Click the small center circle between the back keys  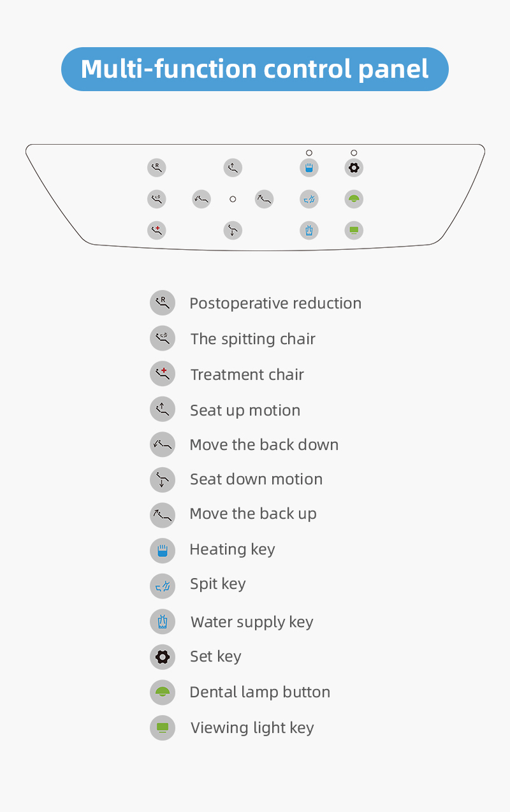(x=233, y=199)
